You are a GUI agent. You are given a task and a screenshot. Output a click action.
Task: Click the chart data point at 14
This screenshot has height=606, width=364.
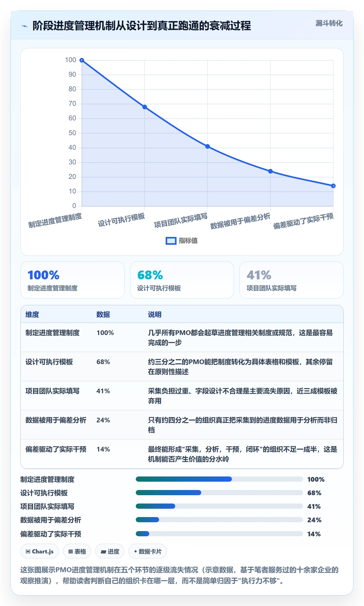point(333,186)
